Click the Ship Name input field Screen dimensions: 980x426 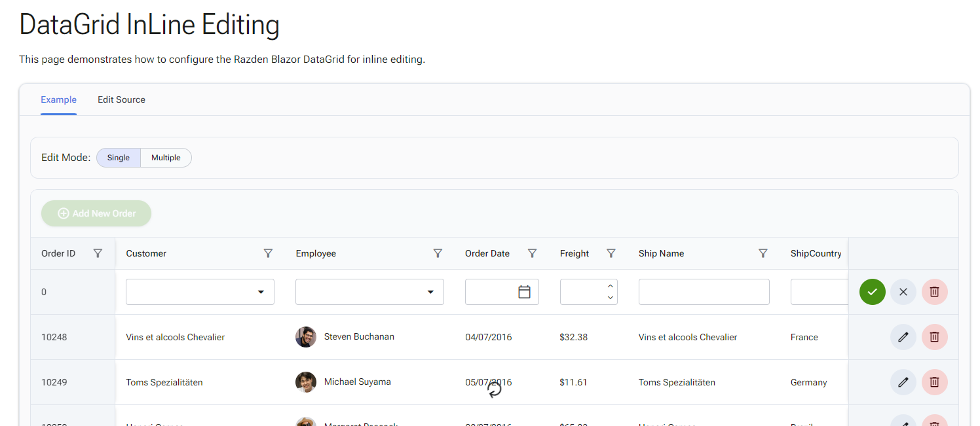(704, 292)
